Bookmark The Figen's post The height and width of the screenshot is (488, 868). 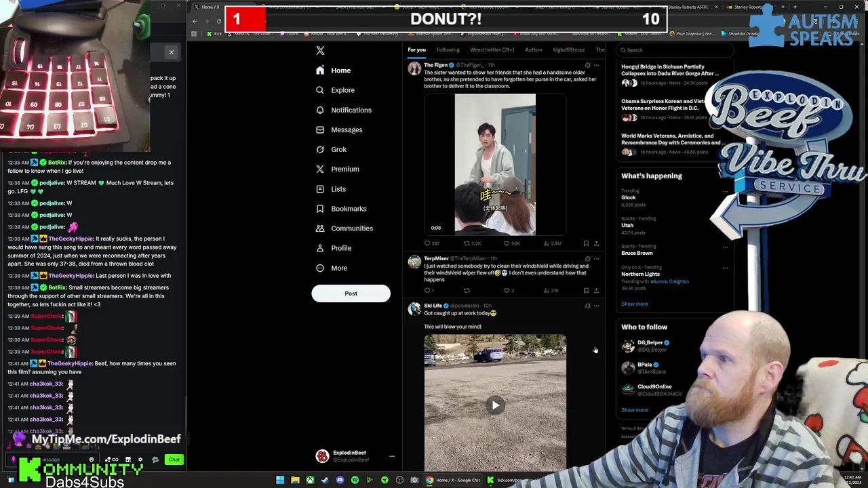[586, 243]
